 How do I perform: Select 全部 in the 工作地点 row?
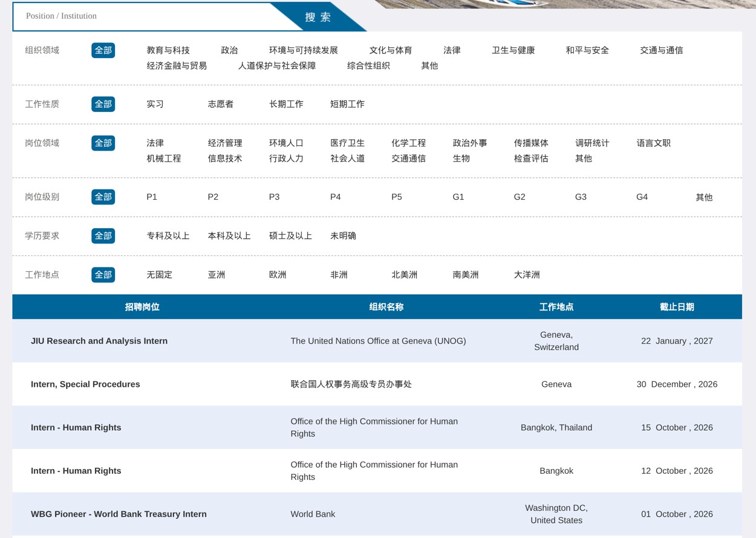(103, 275)
